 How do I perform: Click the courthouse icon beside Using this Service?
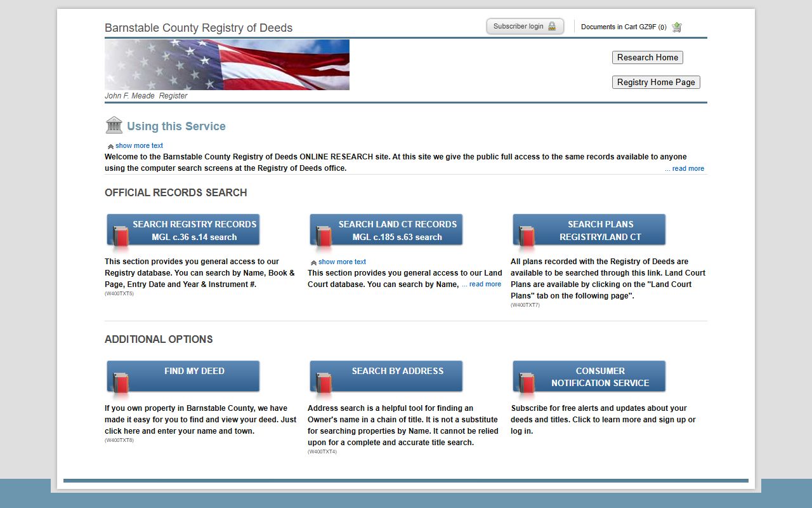coord(114,125)
